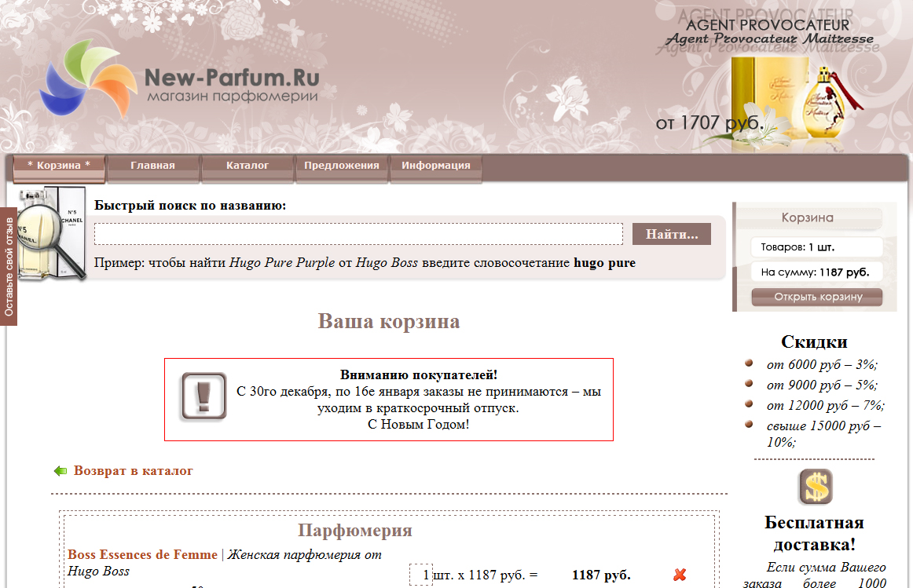
Task: Click the gold dollar sign icon
Action: pyautogui.click(x=816, y=487)
